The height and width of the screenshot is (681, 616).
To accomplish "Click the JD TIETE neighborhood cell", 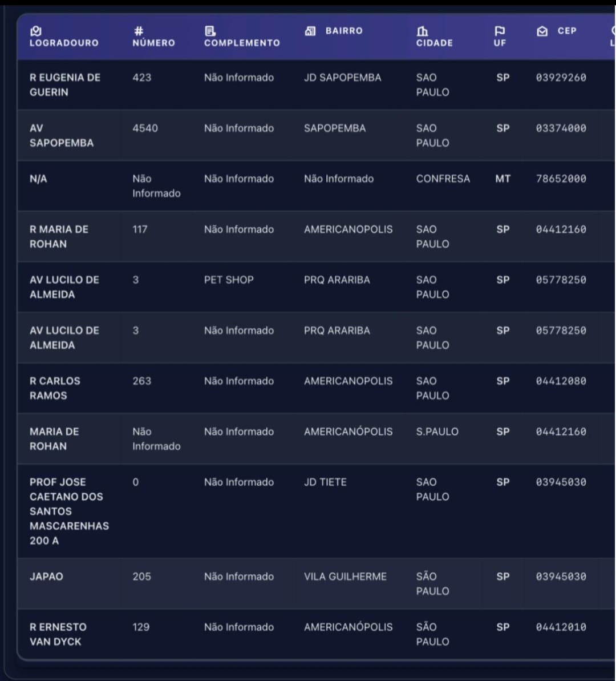I will (325, 482).
